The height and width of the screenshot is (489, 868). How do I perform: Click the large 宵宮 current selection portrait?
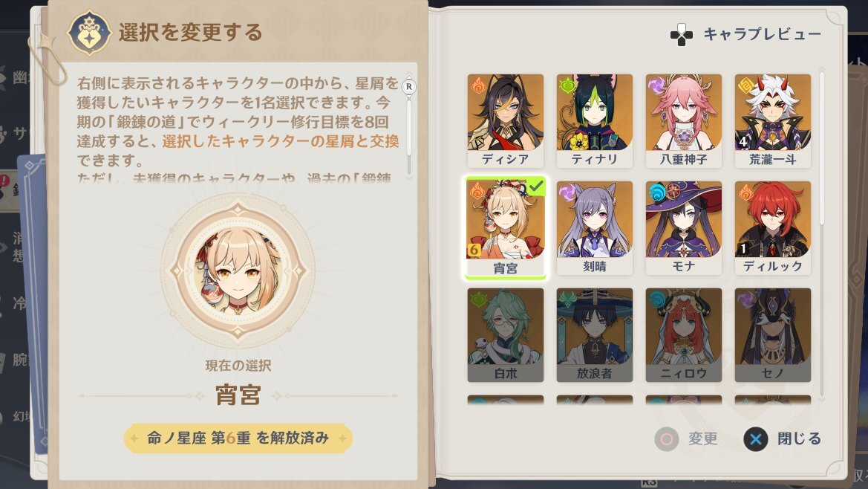238,271
